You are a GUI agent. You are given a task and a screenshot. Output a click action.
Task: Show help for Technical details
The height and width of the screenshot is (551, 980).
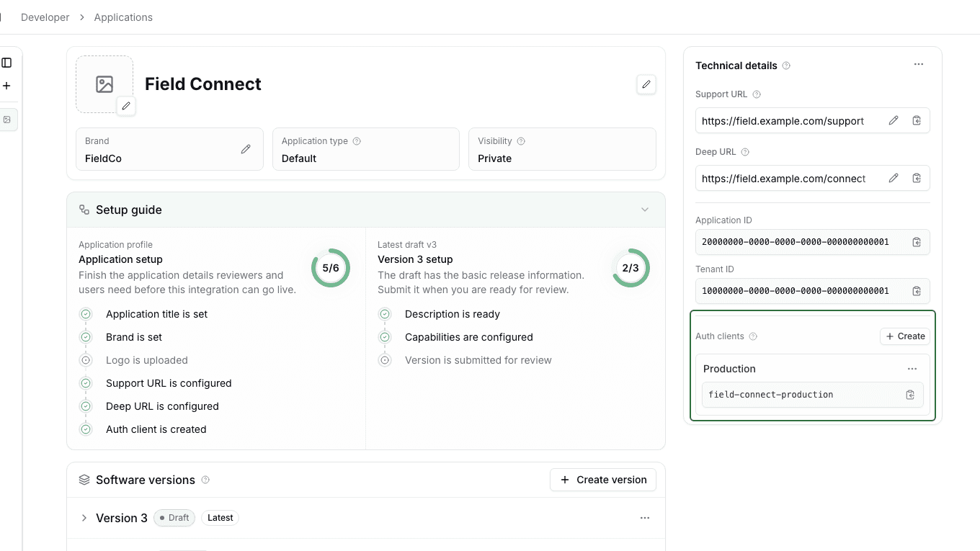786,66
